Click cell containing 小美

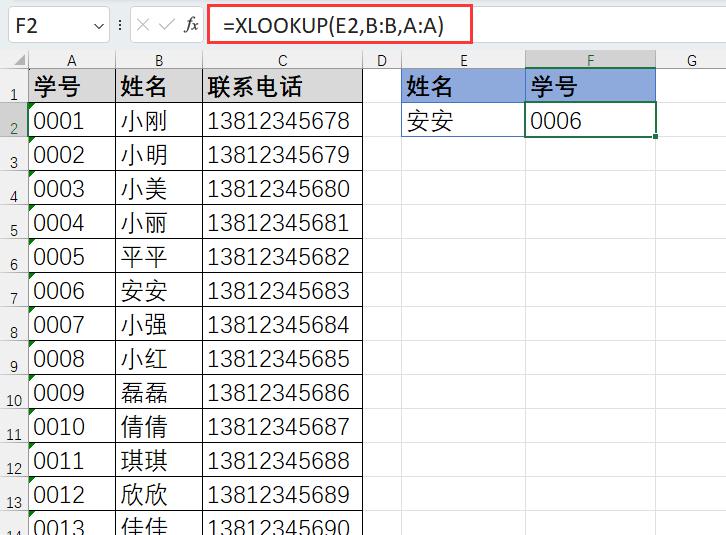coord(159,188)
